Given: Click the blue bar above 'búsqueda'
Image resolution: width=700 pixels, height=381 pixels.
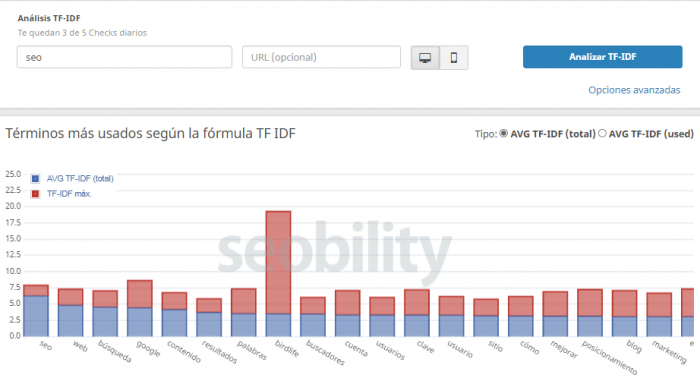Looking at the screenshot, I should 105,322.
